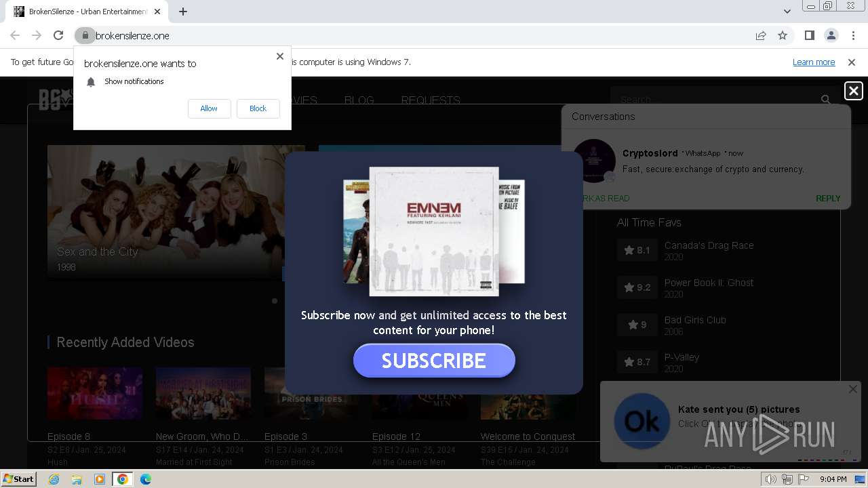Open Chrome profile avatar menu
The width and height of the screenshot is (868, 488).
[831, 35]
